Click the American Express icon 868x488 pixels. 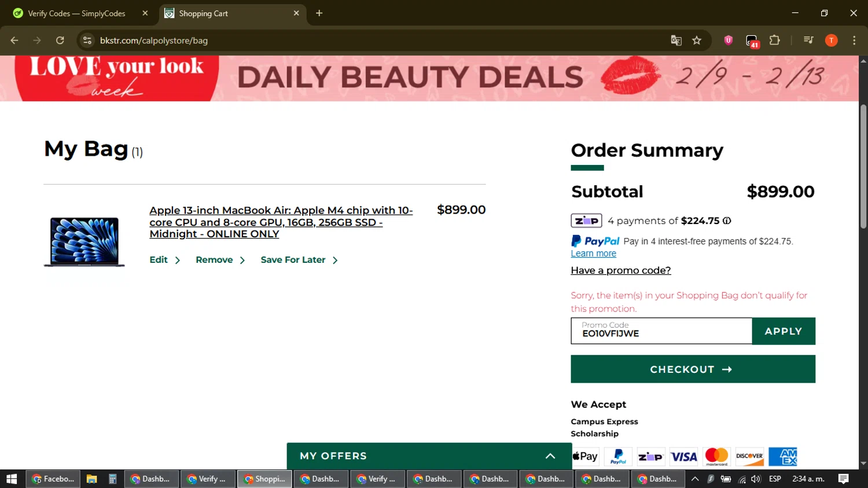[x=783, y=457]
